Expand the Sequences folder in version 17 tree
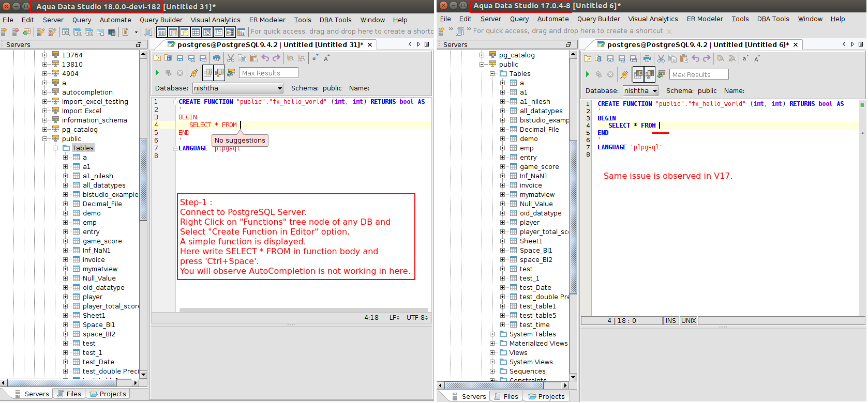868x403 pixels. [x=492, y=371]
